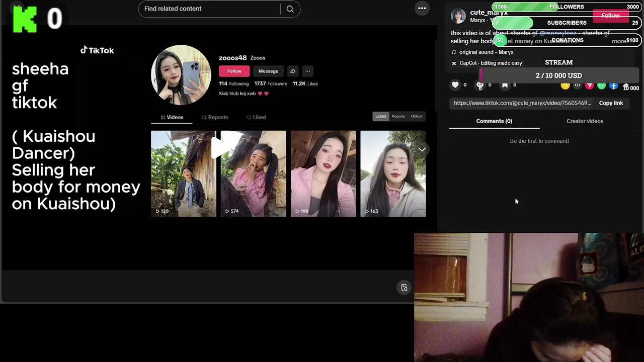The image size is (644, 362).
Task: Open the video thumbnail with 574 views
Action: 254,174
